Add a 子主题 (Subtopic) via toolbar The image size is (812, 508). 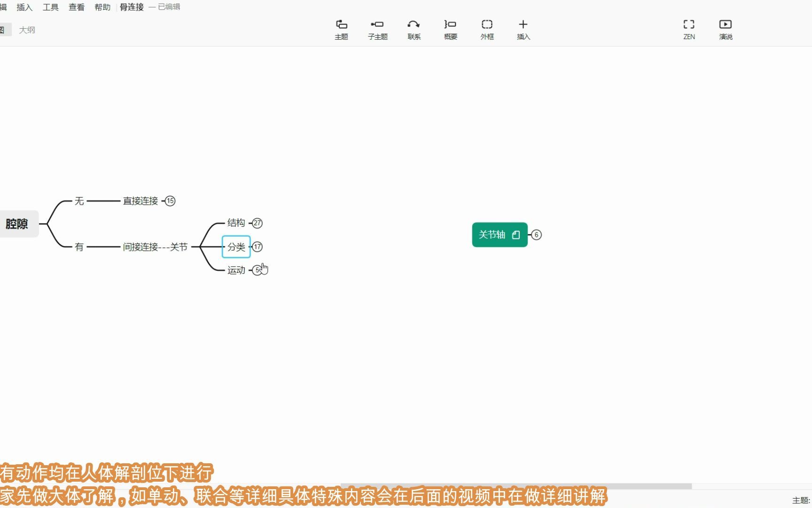pos(377,29)
